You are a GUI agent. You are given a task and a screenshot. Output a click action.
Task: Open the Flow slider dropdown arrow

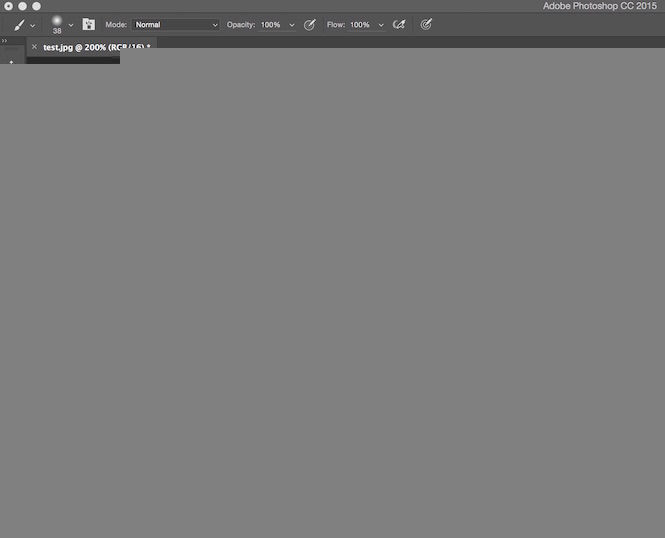point(381,25)
